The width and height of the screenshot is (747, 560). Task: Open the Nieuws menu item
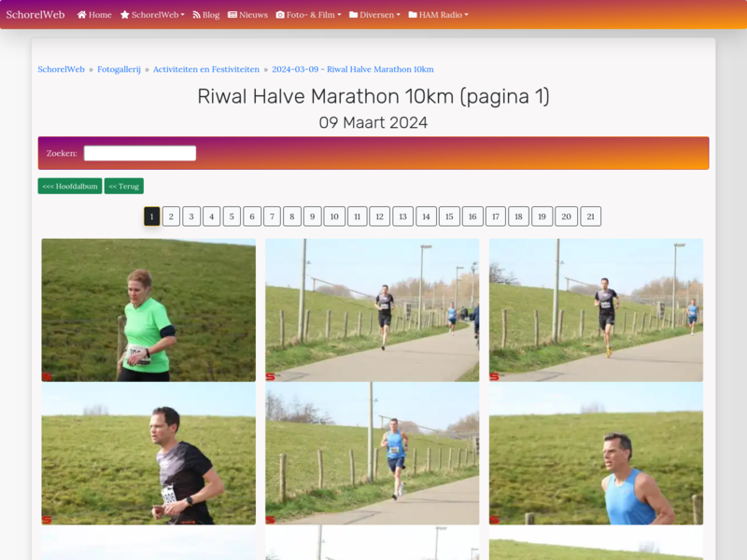pyautogui.click(x=247, y=15)
